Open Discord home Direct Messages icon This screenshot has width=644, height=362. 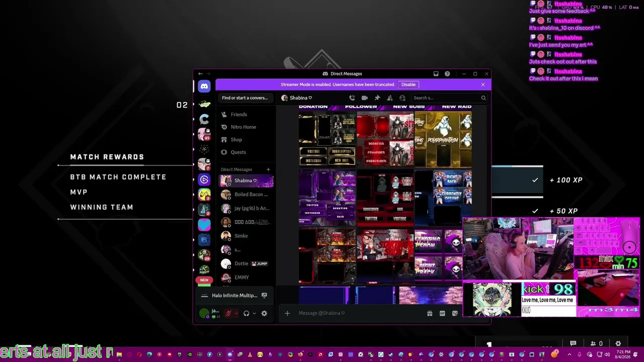coord(204,86)
